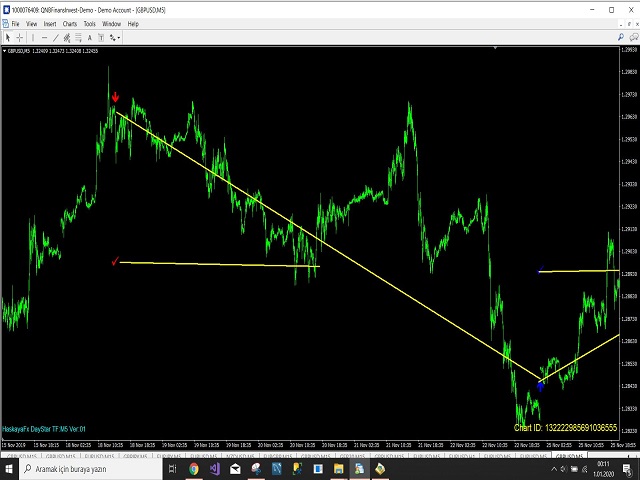Open the View menu
The height and width of the screenshot is (480, 640).
(31, 24)
